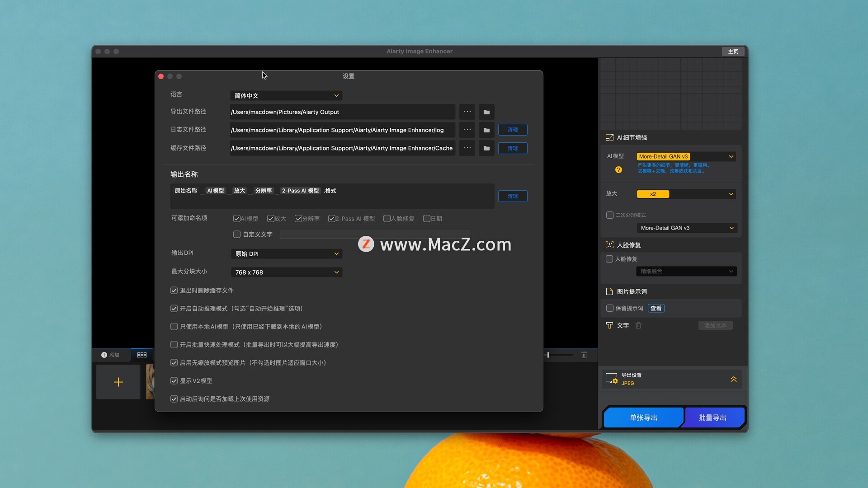The width and height of the screenshot is (868, 488).
Task: Uncheck 显示V2模型 option
Action: (x=174, y=381)
